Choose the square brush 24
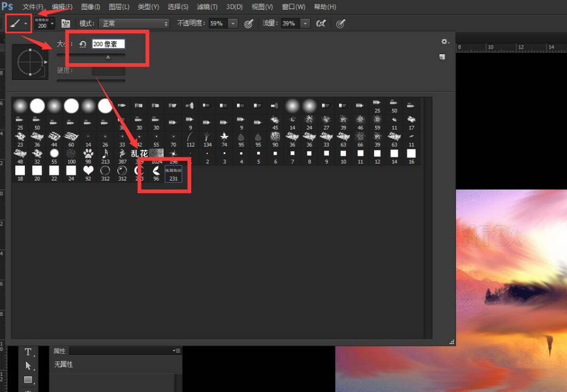Screen dimensions: 567x392 [x=71, y=174]
